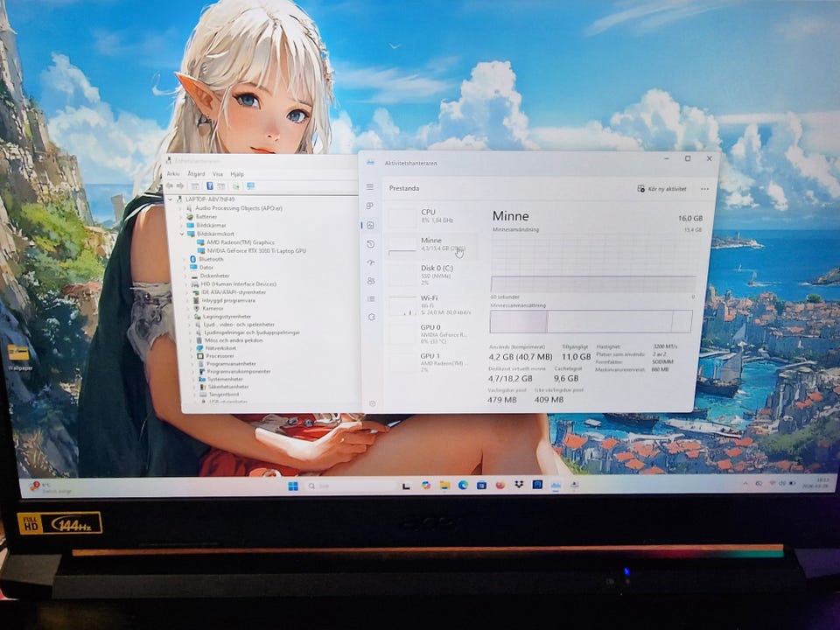Open the App history page icon

370,244
